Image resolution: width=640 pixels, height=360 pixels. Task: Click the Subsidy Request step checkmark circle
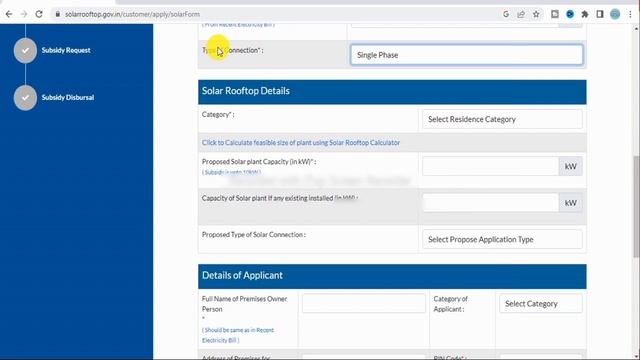tap(25, 51)
